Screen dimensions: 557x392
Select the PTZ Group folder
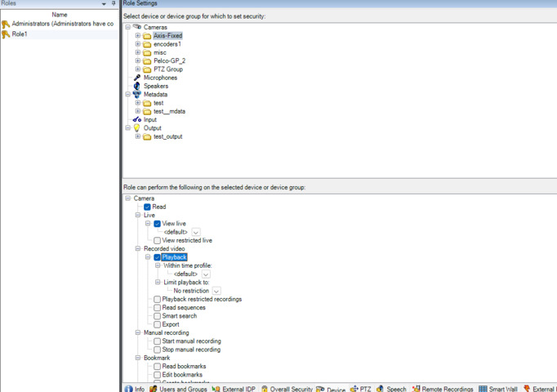(x=167, y=69)
